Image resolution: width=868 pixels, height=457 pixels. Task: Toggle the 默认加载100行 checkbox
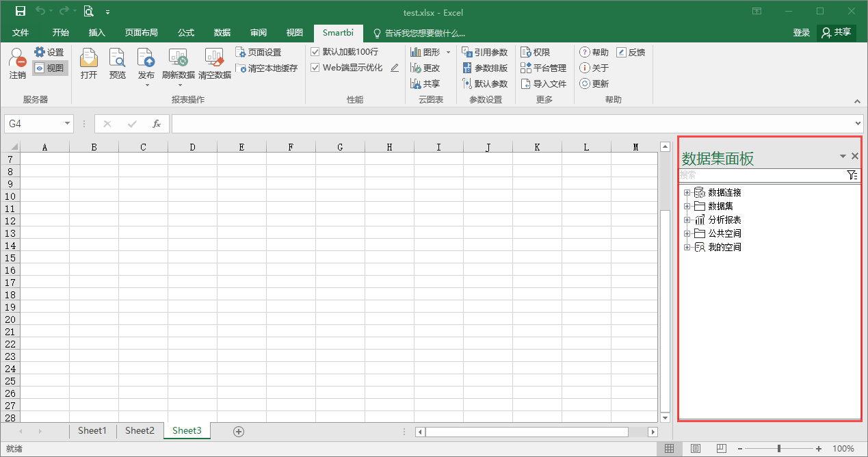tap(315, 52)
